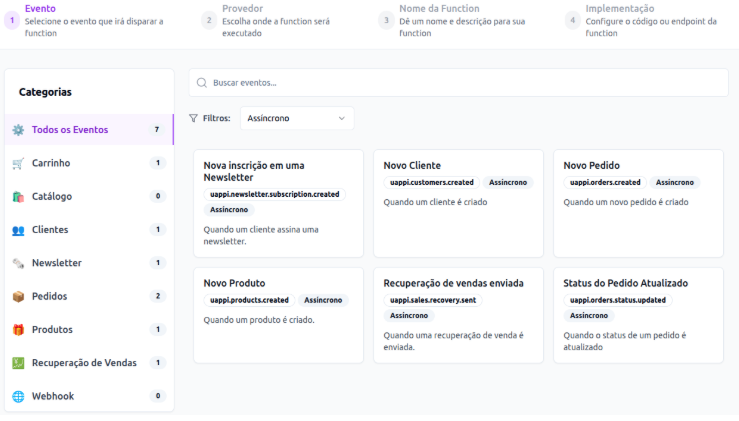Viewport: 739px width, 421px height.
Task: Click the gift icon for Produtos
Action: 18,330
